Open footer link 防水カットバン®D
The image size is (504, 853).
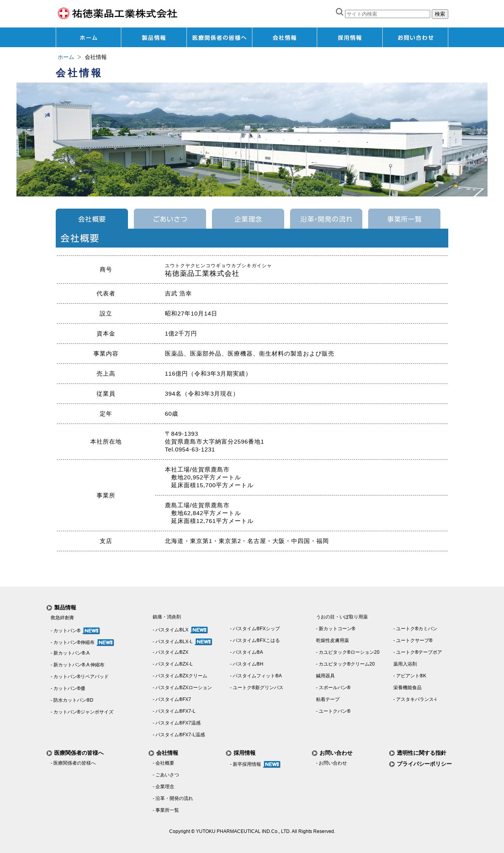(72, 700)
